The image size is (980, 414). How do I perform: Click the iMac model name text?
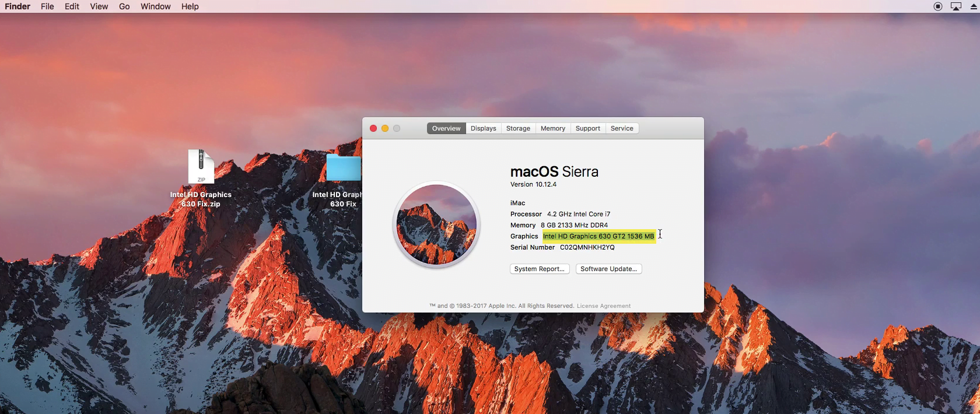pyautogui.click(x=517, y=203)
